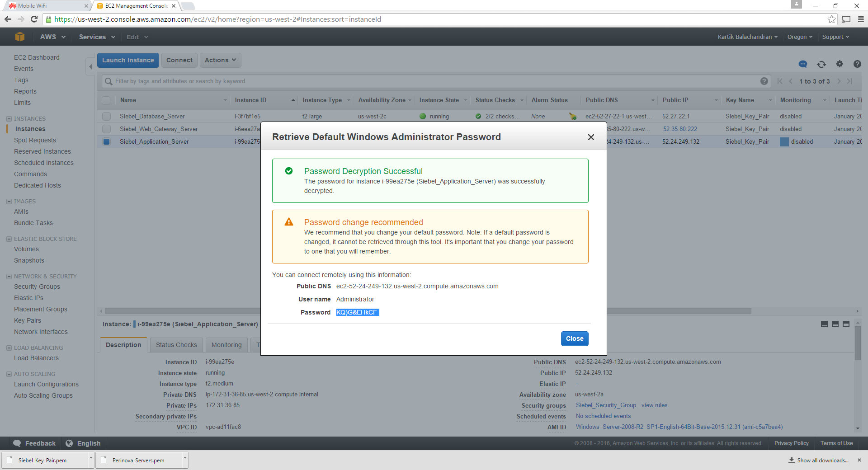Reload the browser page
This screenshot has height=470, width=868.
pos(34,19)
